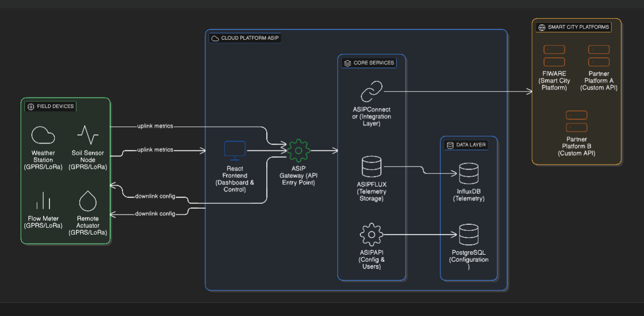
Task: Click the 'ASIPConnector (Integration Layer)' label
Action: 372,117
